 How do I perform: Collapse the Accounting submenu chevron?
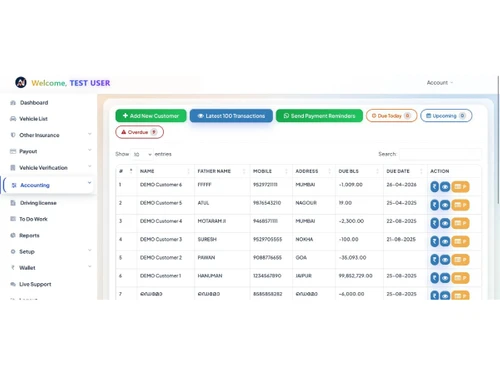pyautogui.click(x=89, y=183)
